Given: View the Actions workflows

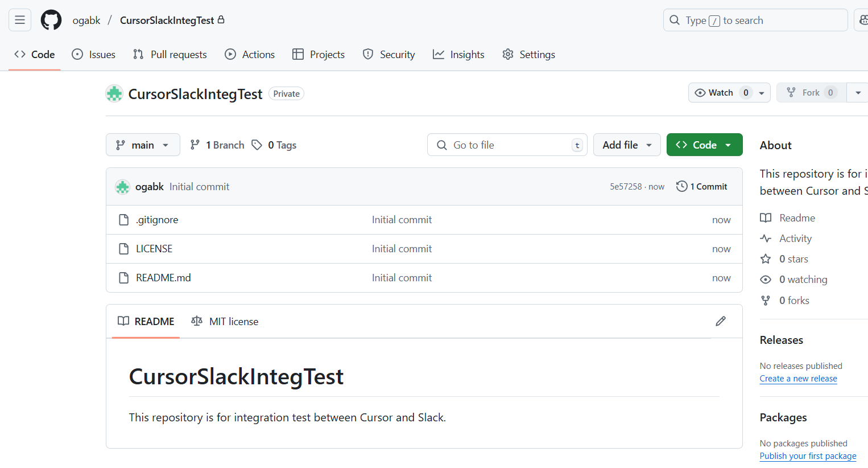Looking at the screenshot, I should click(250, 54).
